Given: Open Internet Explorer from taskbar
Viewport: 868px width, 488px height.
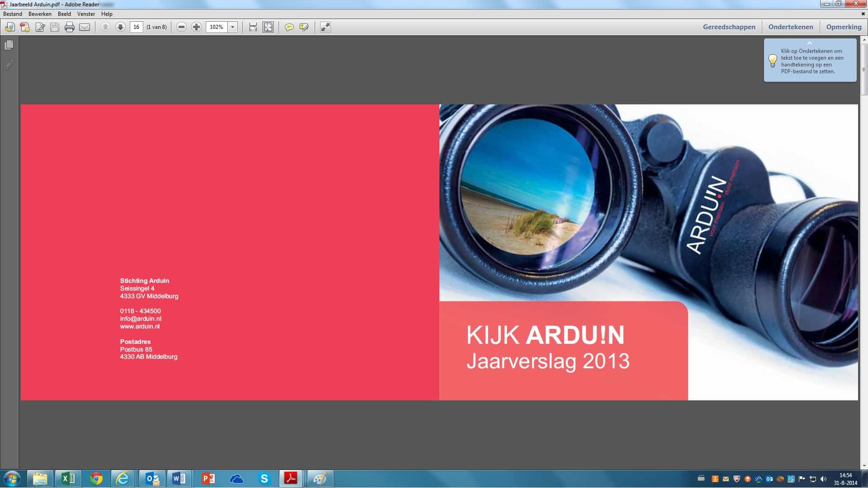Looking at the screenshot, I should pyautogui.click(x=123, y=479).
